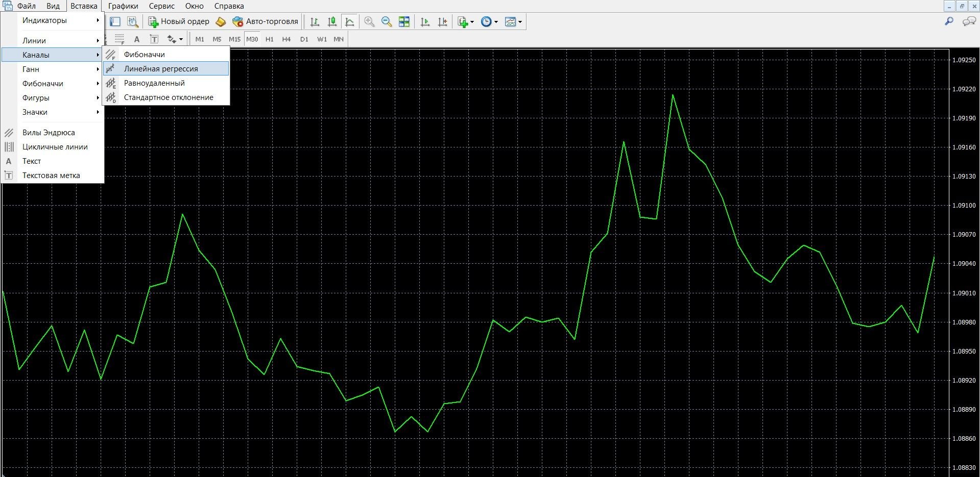Switch to H4 timeframe

286,39
